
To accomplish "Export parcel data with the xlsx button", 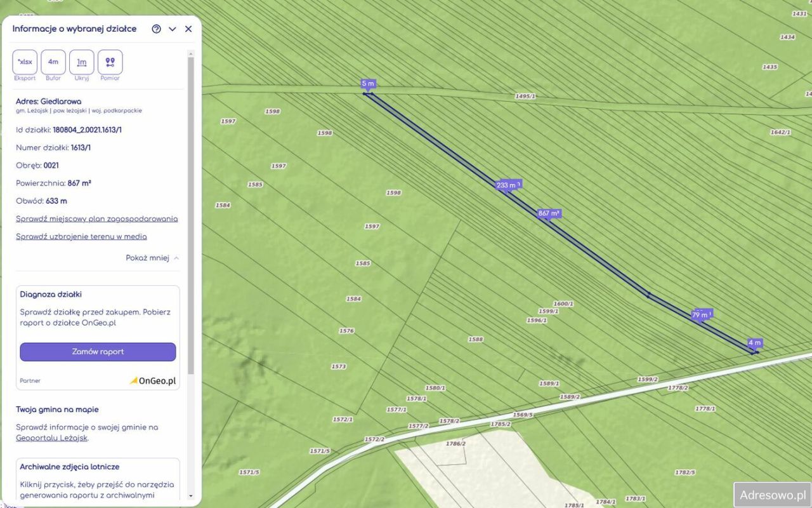I will (x=25, y=62).
